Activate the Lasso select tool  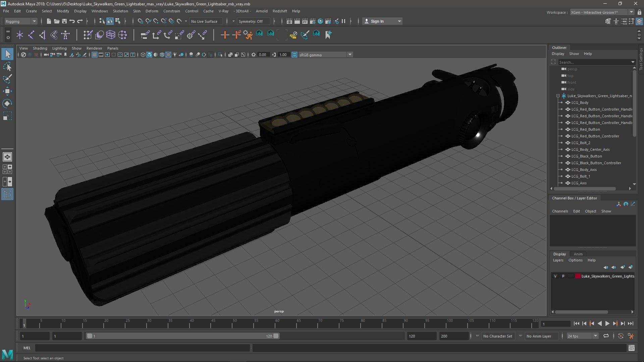click(x=7, y=66)
